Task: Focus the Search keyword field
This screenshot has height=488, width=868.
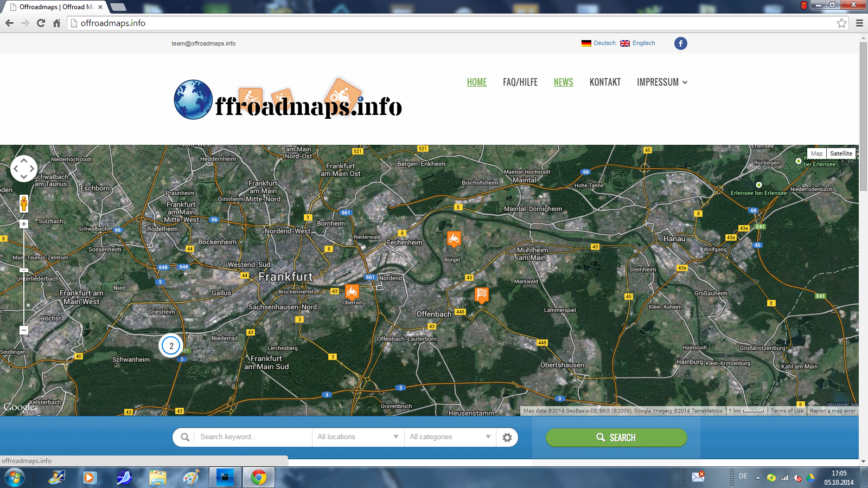Action: 252,437
